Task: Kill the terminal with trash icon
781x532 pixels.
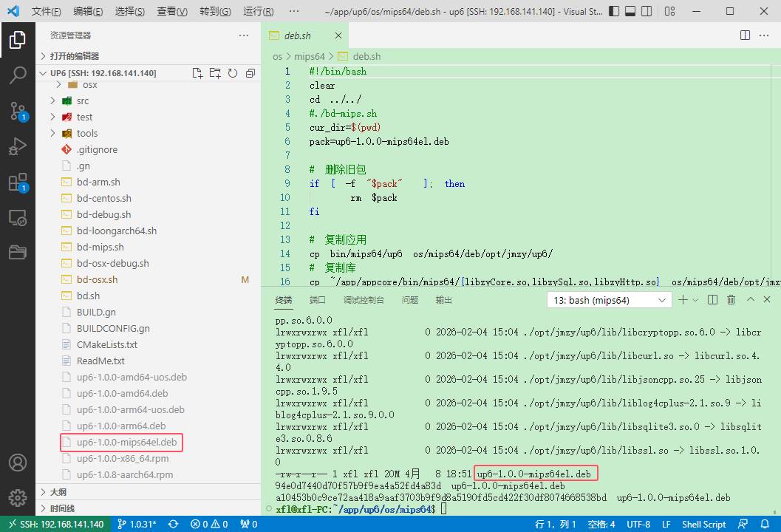Action: [x=731, y=300]
